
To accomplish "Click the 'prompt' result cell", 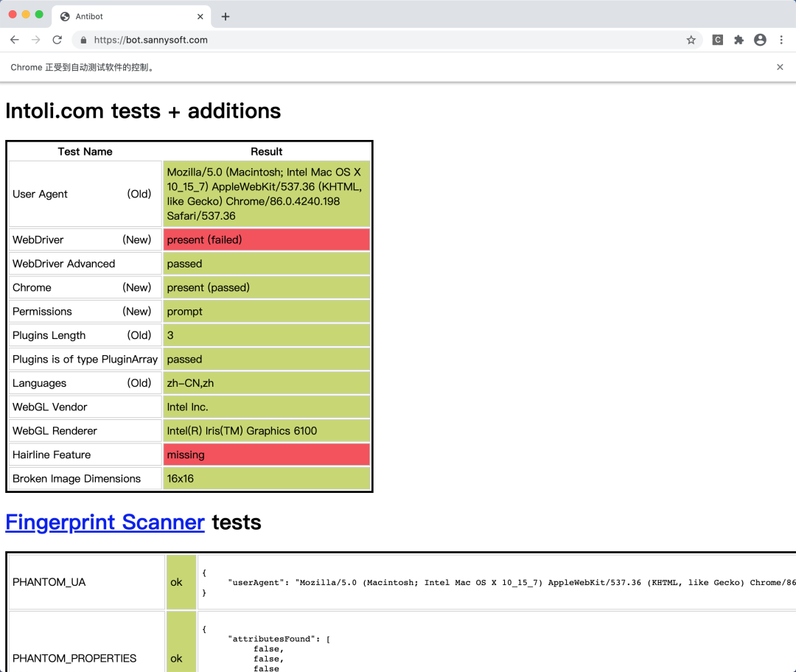I will coord(267,311).
